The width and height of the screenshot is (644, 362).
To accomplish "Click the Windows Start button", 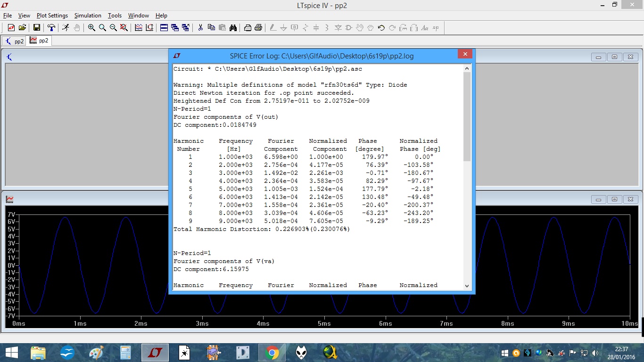I will point(12,353).
